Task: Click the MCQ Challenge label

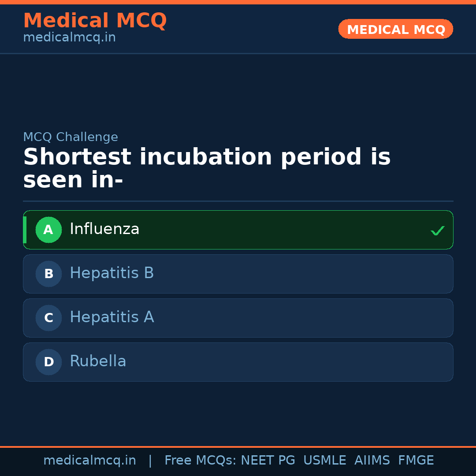Action: pos(71,137)
